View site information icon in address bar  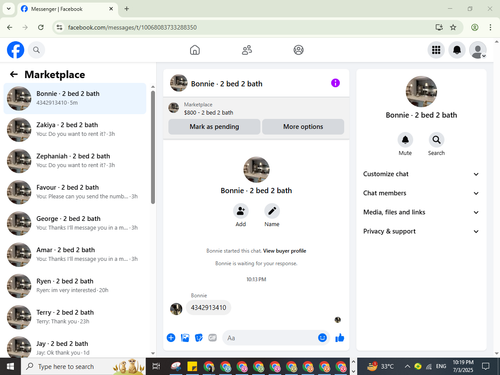click(x=59, y=27)
